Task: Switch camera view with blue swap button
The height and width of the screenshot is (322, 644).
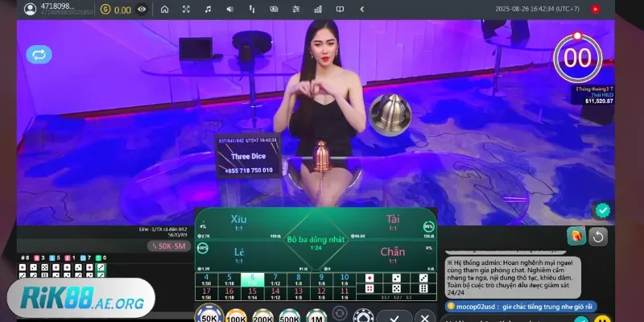Action: tap(38, 55)
